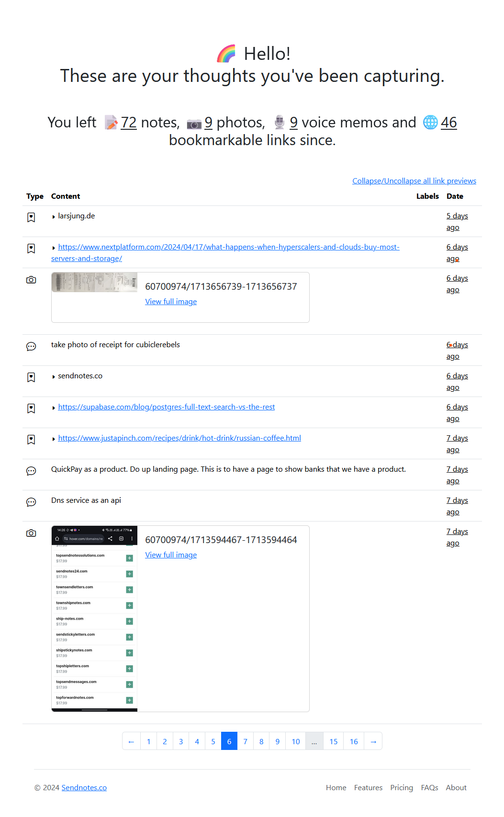Expand the justapinch russian-coffee preview
The image size is (504, 817).
(x=54, y=439)
